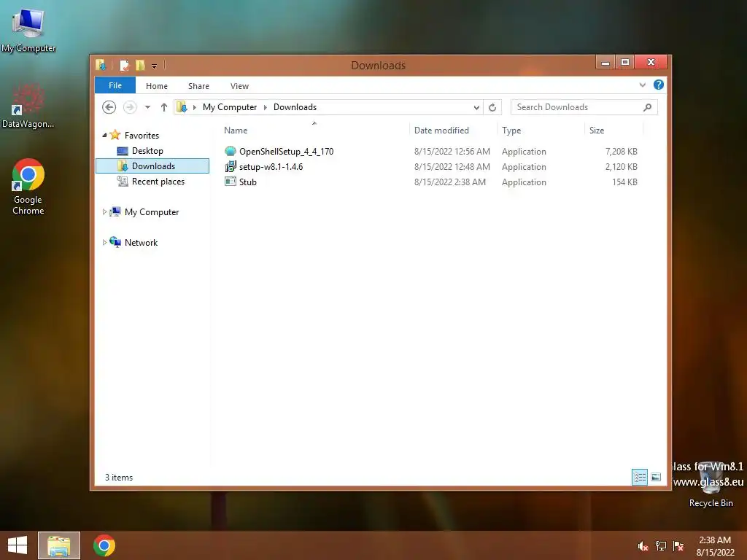Open the DataWagon desktop shortcut

[x=28, y=106]
